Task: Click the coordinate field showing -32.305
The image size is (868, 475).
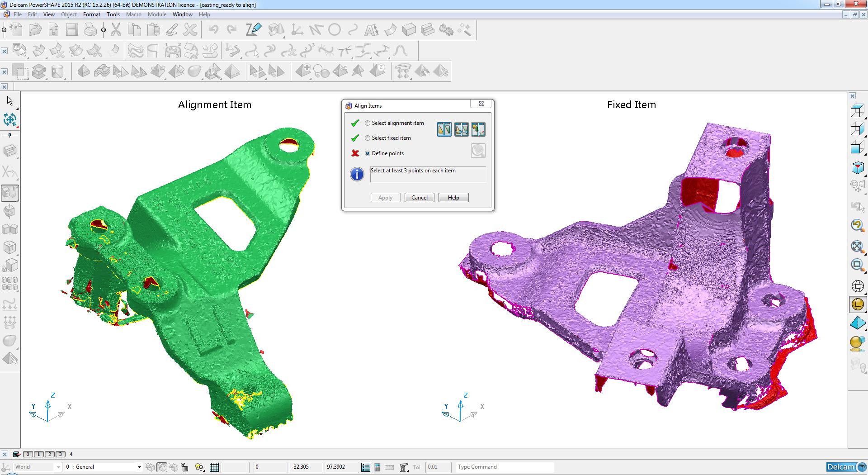Action: 306,467
